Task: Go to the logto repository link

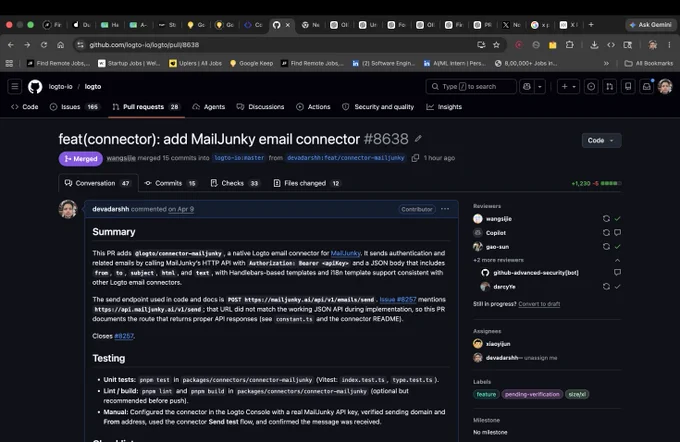Action: [93, 86]
